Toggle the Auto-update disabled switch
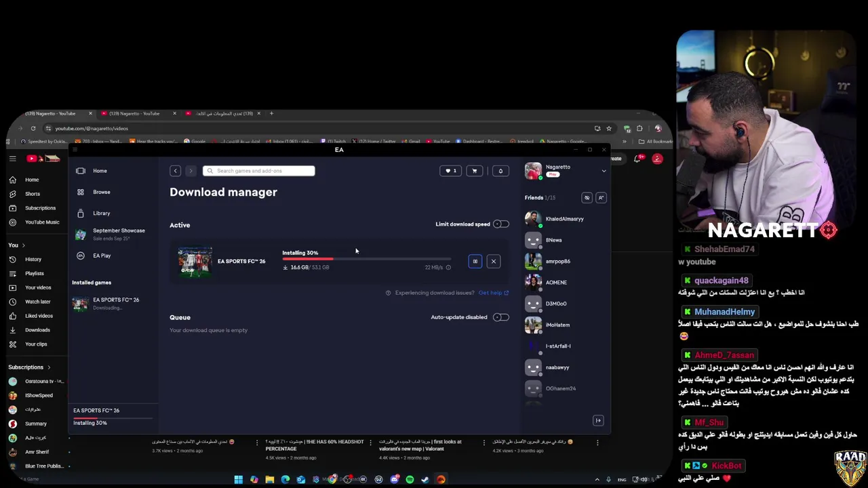 [500, 317]
